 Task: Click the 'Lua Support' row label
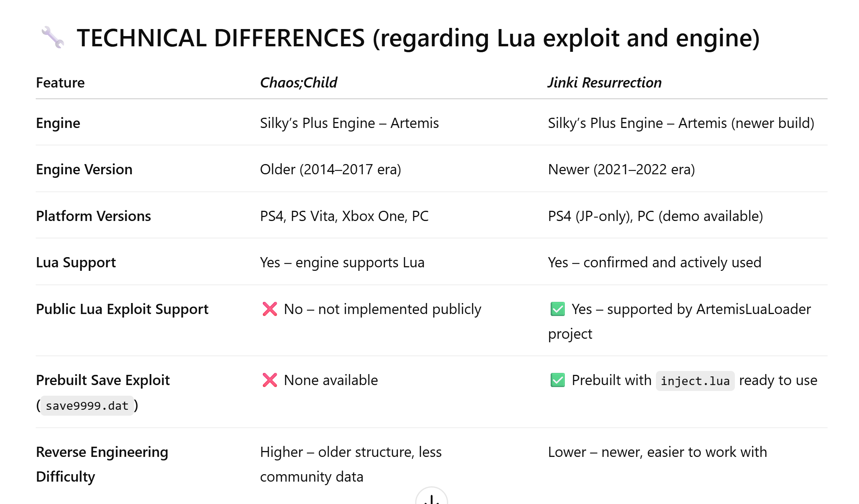click(76, 262)
